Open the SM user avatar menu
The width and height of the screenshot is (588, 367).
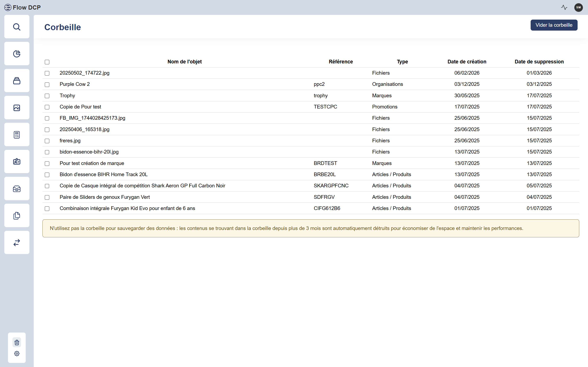pyautogui.click(x=578, y=8)
